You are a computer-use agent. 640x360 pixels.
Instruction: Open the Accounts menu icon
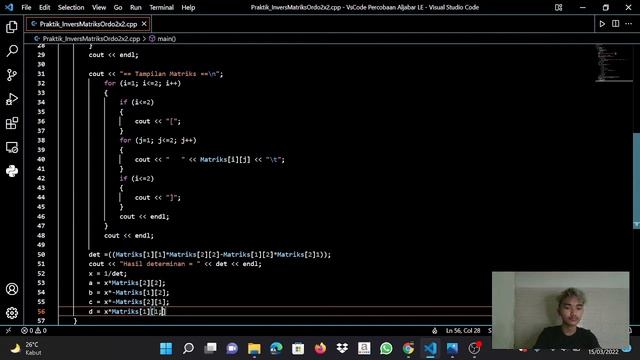12,289
